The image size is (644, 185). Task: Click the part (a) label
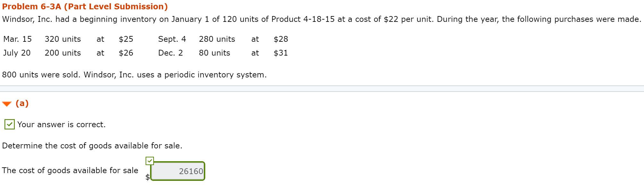tap(22, 103)
